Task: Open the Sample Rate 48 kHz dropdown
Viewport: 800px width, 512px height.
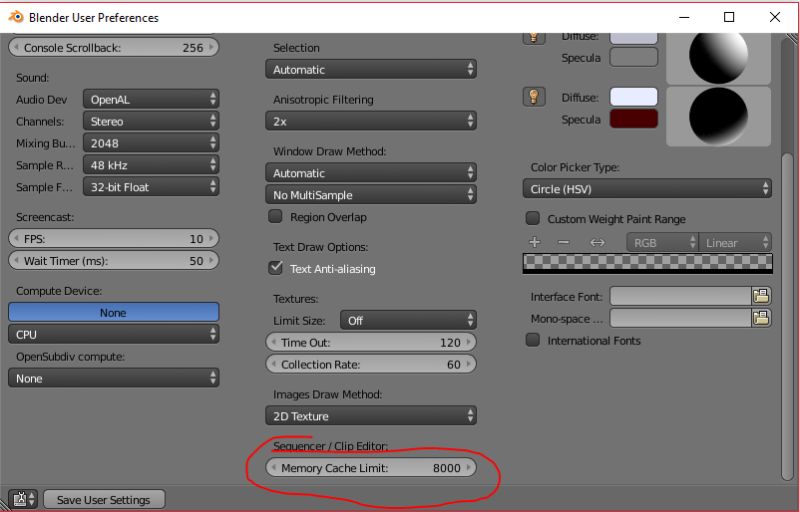Action: [x=151, y=165]
